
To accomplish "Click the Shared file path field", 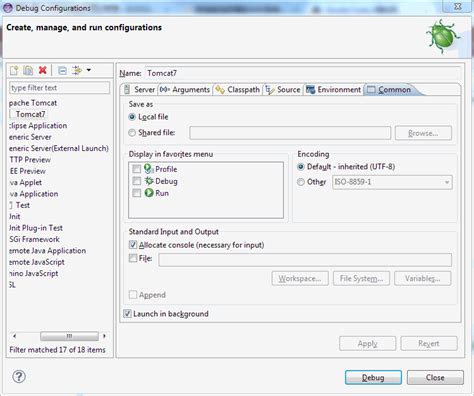I will click(x=290, y=133).
